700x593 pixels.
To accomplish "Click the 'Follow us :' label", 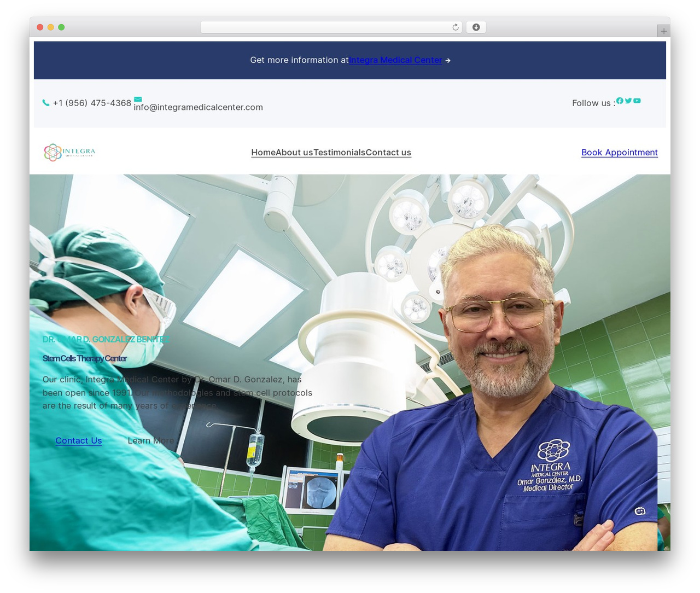I will pos(593,103).
